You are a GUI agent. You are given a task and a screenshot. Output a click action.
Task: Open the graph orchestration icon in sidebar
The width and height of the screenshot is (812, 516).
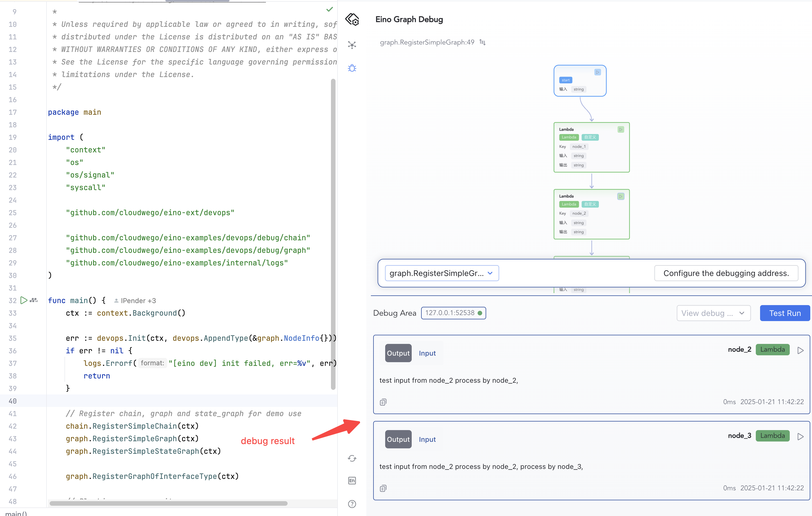pos(352,45)
